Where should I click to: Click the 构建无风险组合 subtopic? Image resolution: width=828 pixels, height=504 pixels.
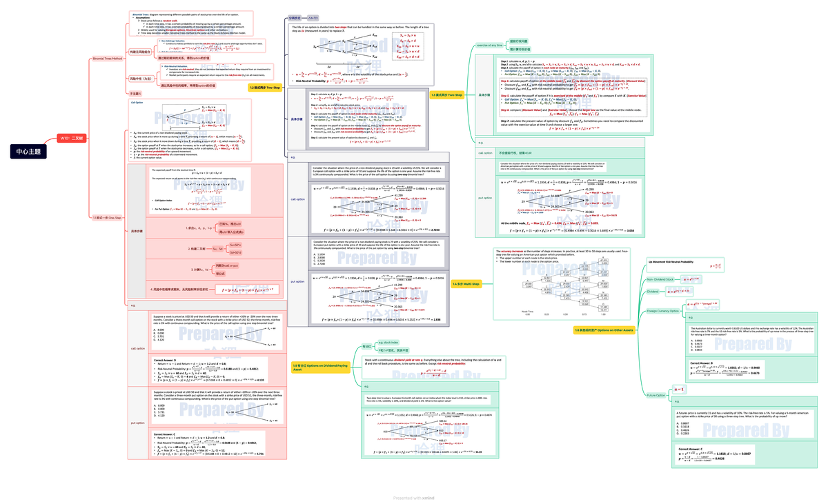click(141, 52)
